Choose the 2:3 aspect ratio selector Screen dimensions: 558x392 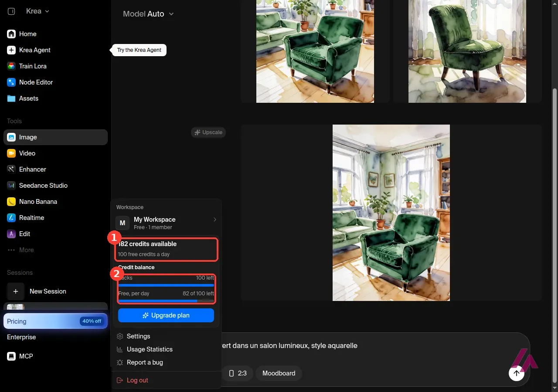238,373
